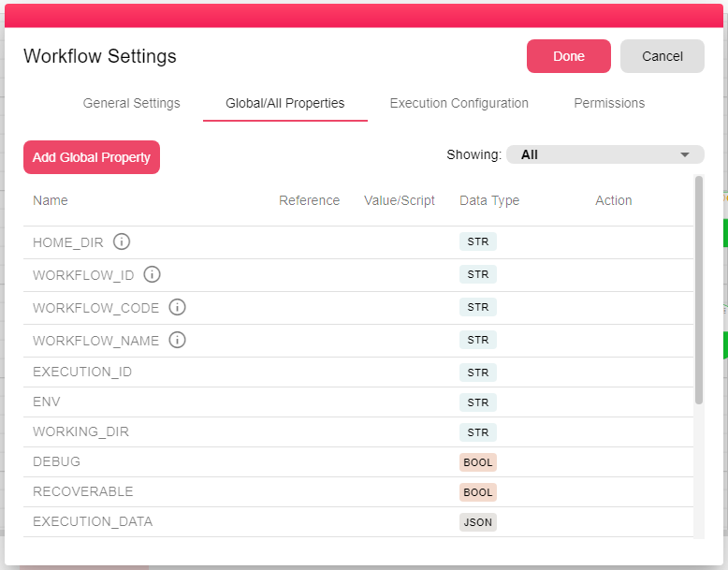Click the Name column header

[51, 200]
